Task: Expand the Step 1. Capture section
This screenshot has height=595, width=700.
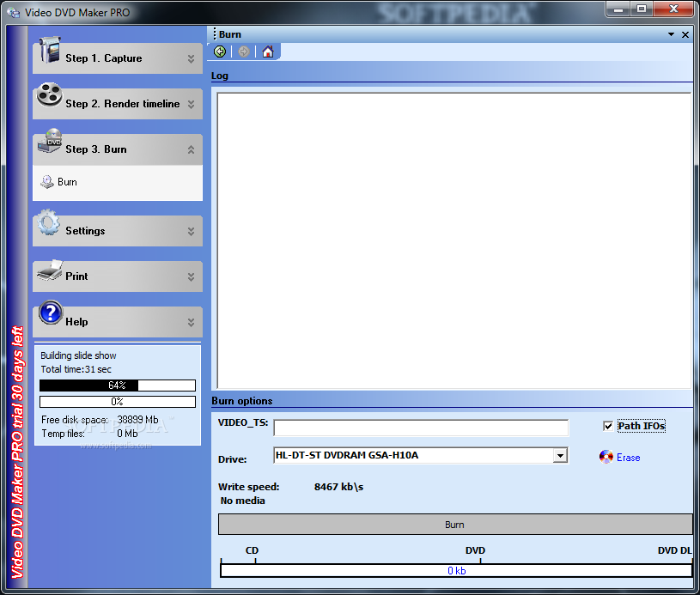Action: (x=191, y=58)
